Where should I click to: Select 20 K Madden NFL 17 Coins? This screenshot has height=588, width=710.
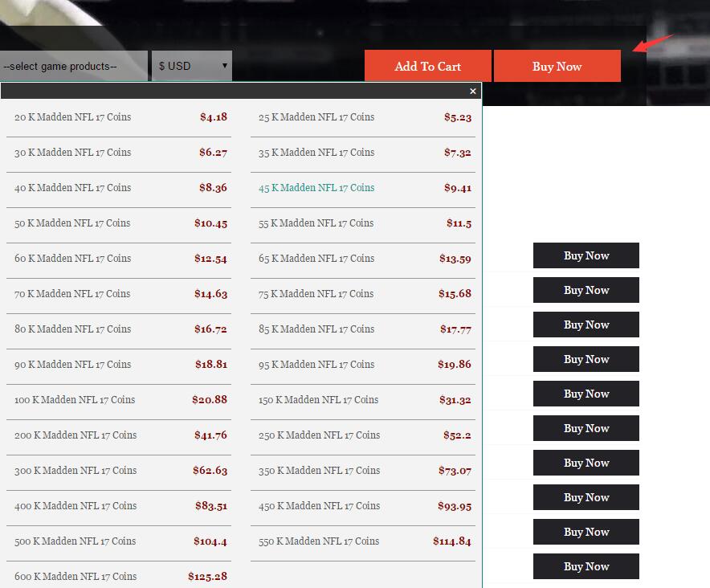(73, 116)
